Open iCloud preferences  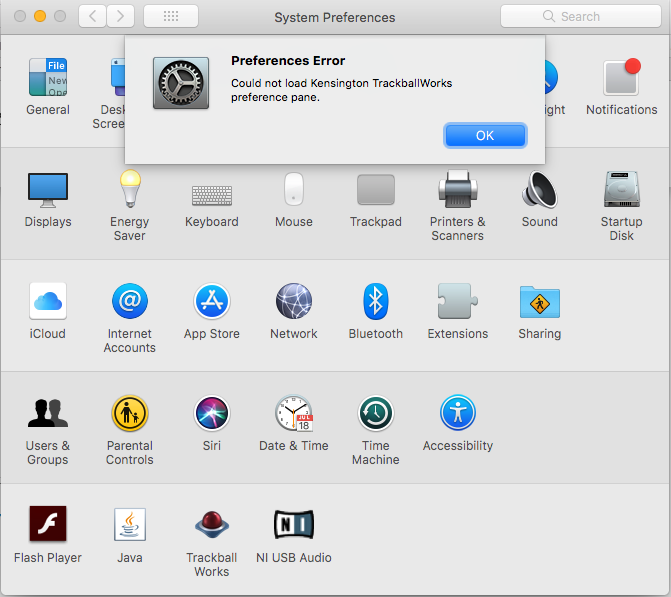tap(48, 311)
